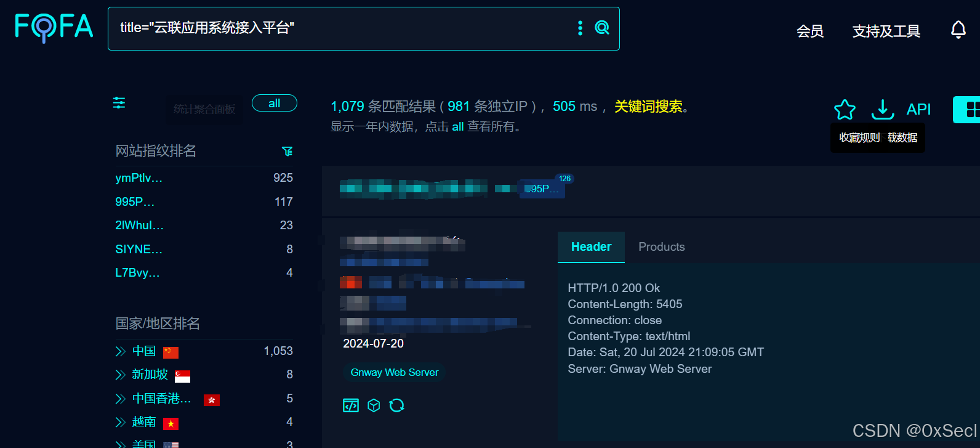Image resolution: width=980 pixels, height=448 pixels.
Task: Filter by ymPtlv… fingerprint
Action: click(139, 178)
